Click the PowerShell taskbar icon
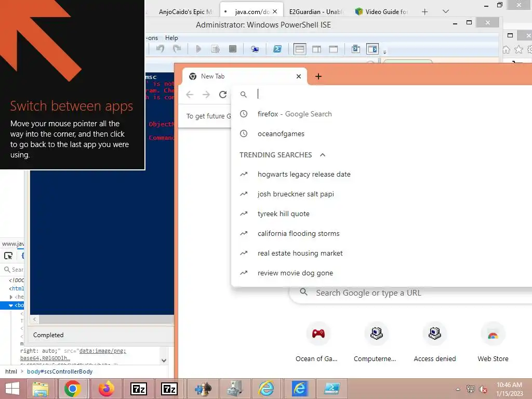 tap(332, 389)
